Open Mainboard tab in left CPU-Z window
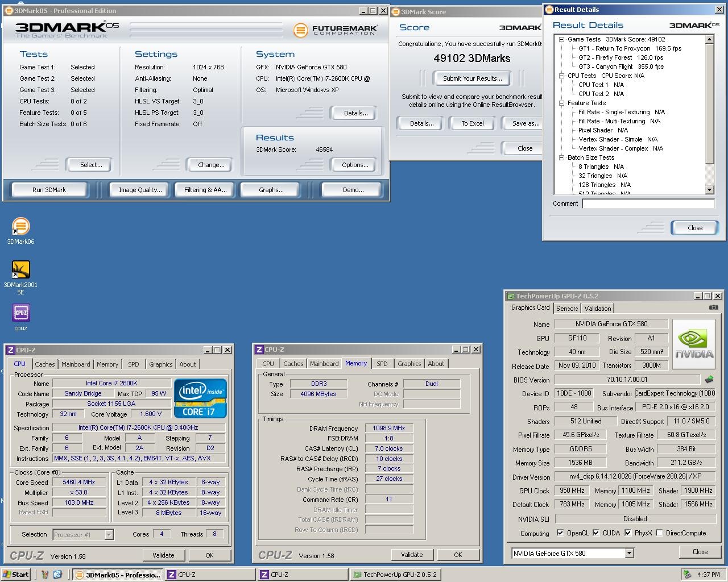 pyautogui.click(x=76, y=364)
